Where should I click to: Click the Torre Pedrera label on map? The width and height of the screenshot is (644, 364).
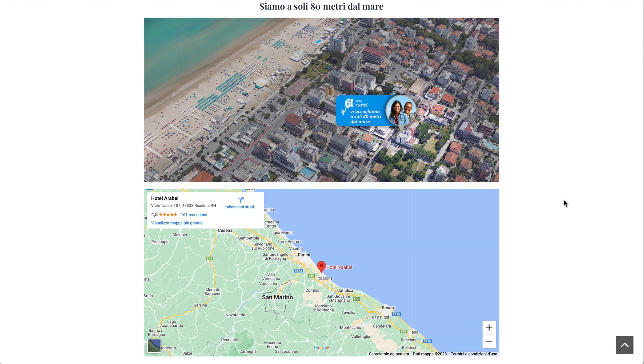pos(289,241)
